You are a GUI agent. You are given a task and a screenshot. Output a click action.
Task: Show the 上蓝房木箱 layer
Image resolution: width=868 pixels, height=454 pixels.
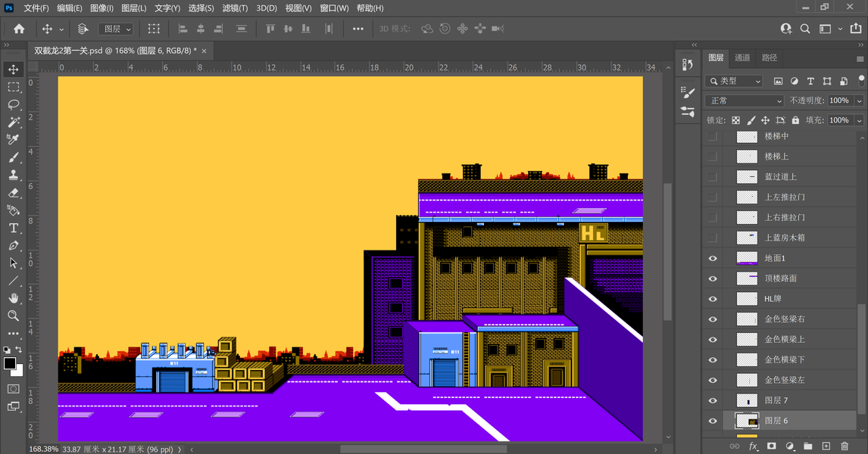tap(713, 238)
